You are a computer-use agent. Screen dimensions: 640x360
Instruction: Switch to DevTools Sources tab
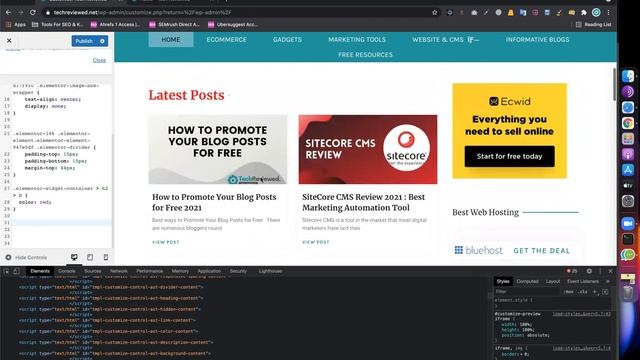[x=93, y=271]
